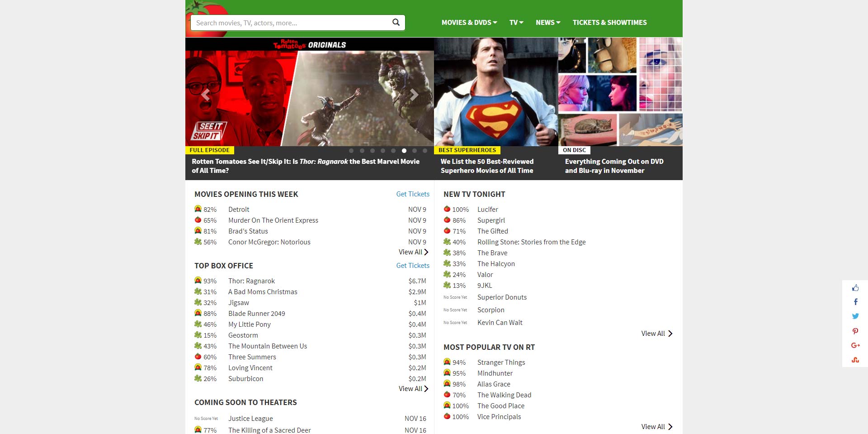Select the third carousel navigation dot
The height and width of the screenshot is (434, 868).
373,151
